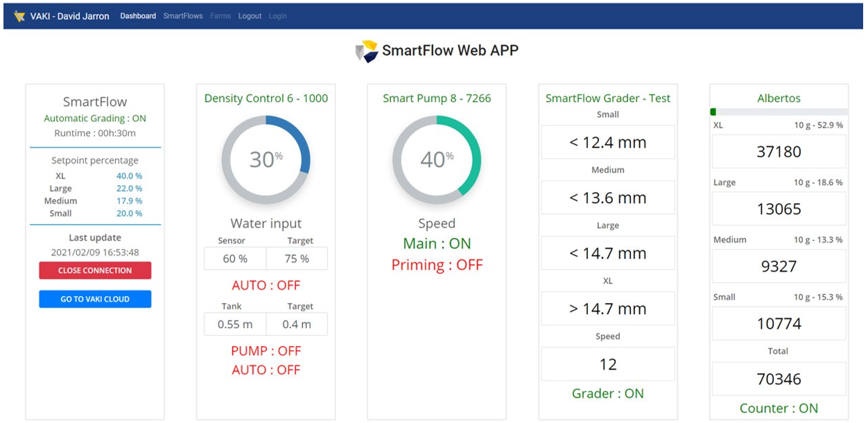868x423 pixels.
Task: Click the Large < 14.7 mm field
Action: (608, 253)
